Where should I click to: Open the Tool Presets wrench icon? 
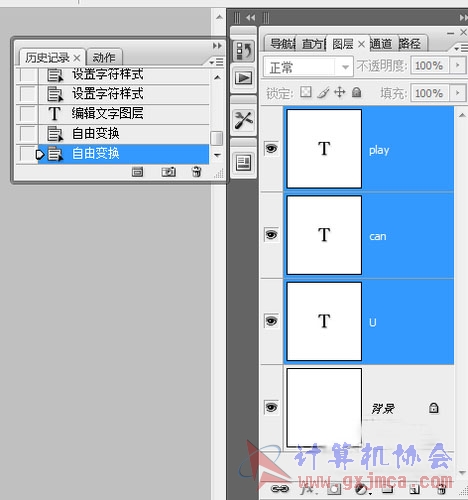[244, 120]
